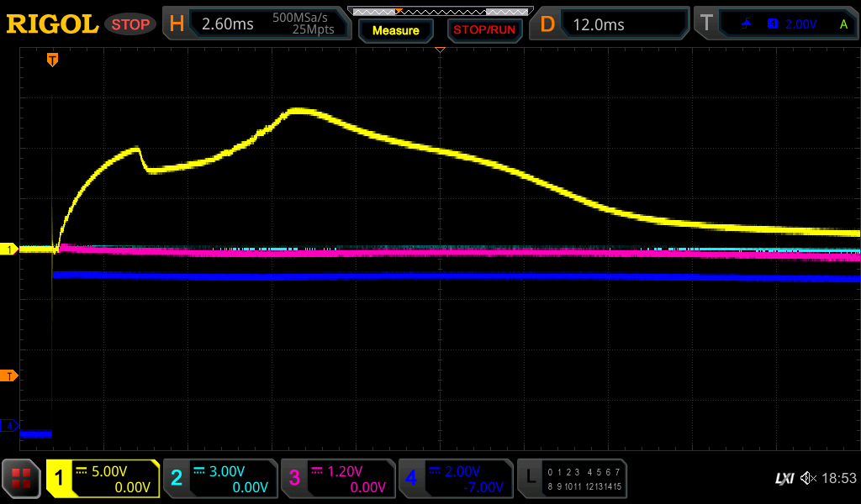
Task: Click the muted speaker sound icon
Action: tap(808, 478)
